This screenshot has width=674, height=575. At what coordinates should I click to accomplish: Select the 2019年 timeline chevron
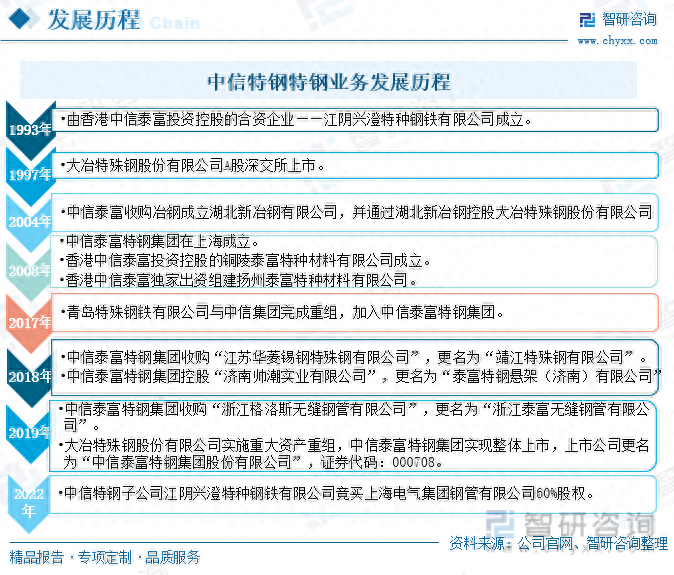[x=29, y=432]
